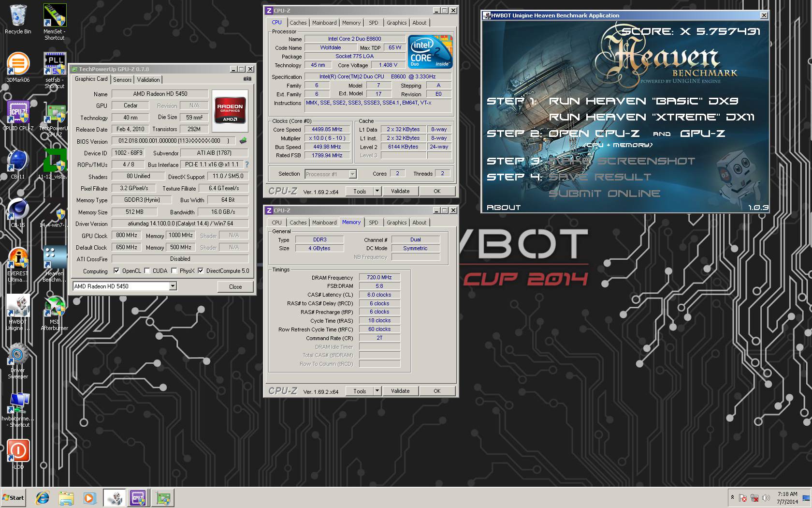812x508 pixels.
Task: Click the AMD Radeon Graphics logo in GPU-Z
Action: point(230,111)
